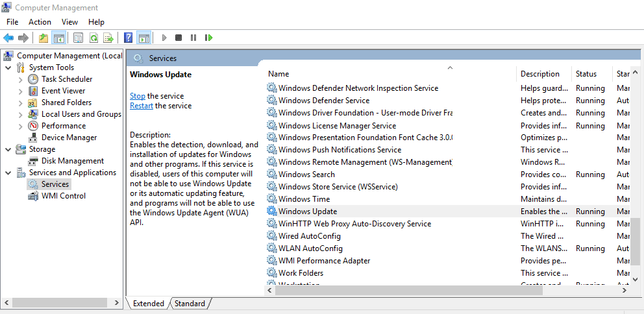Click the Stop the service link
644x314 pixels.
click(138, 96)
